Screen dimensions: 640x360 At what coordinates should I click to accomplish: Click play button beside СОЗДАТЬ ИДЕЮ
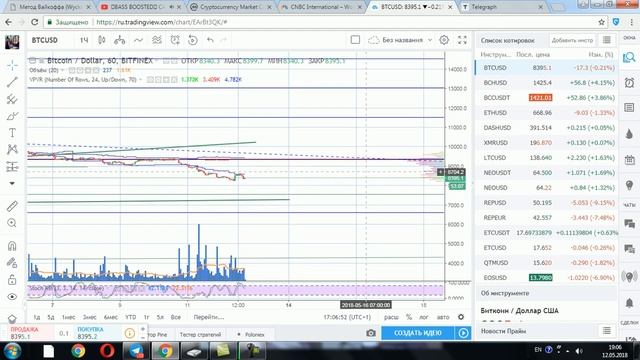pos(463,333)
